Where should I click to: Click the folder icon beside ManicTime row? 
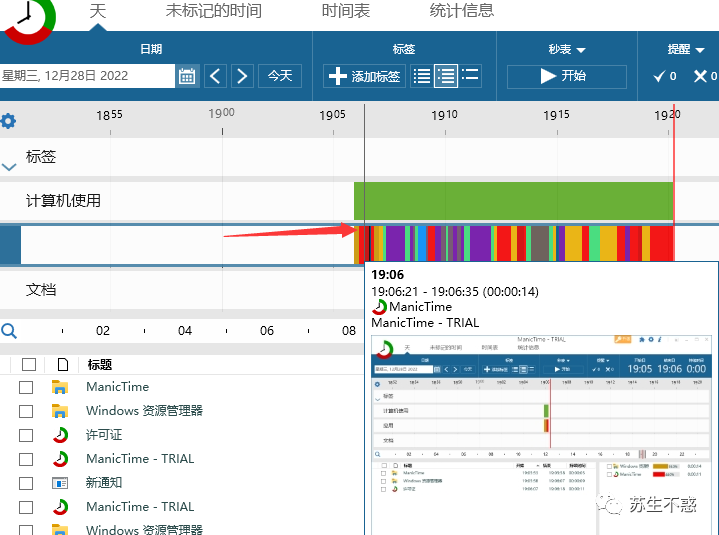(60, 387)
